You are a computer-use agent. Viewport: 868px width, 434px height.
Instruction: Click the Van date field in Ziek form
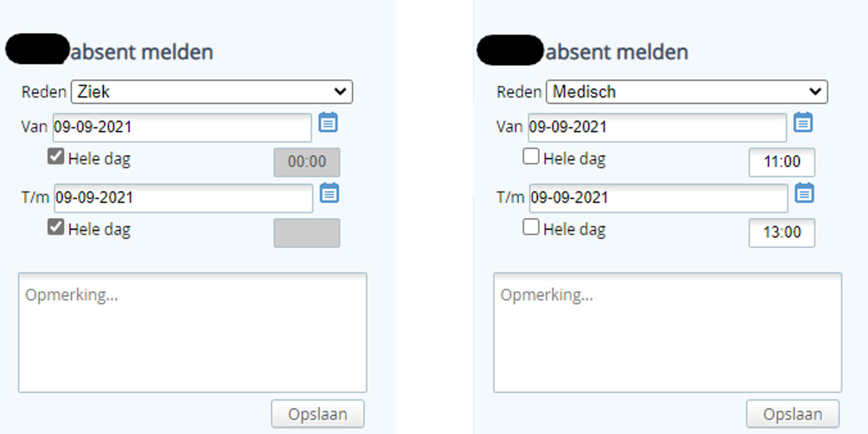pyautogui.click(x=182, y=127)
